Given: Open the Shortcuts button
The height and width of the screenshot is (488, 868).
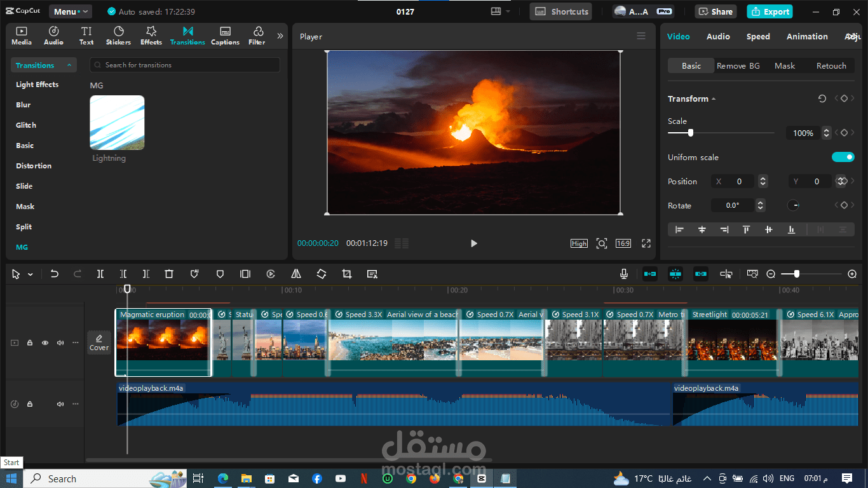Looking at the screenshot, I should 560,11.
